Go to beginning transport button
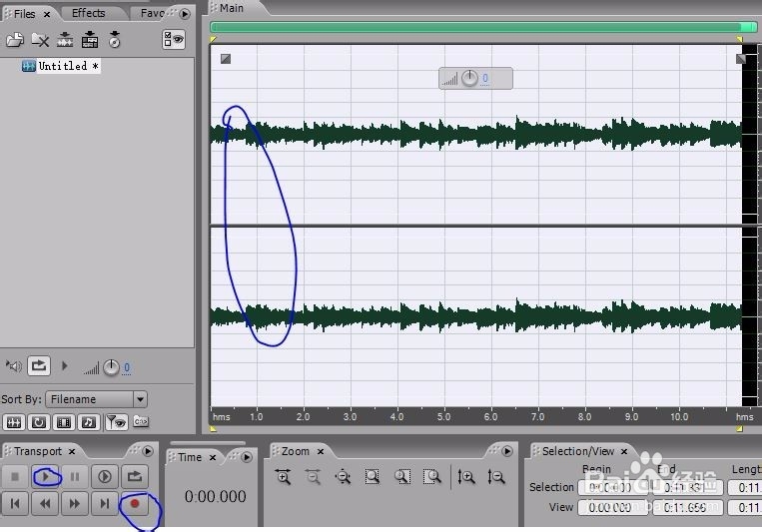This screenshot has width=762, height=532. pyautogui.click(x=15, y=503)
